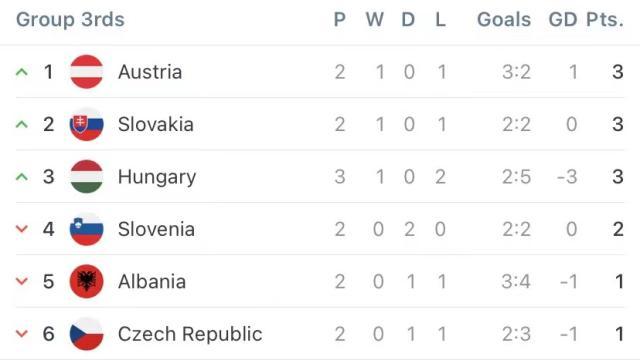Select the Albania team name
This screenshot has height=360, width=640.
point(152,282)
